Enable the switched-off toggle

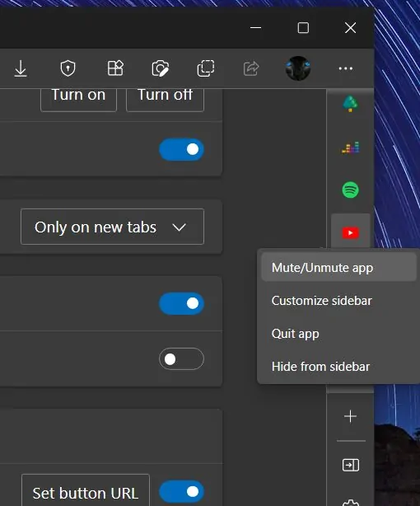181,358
